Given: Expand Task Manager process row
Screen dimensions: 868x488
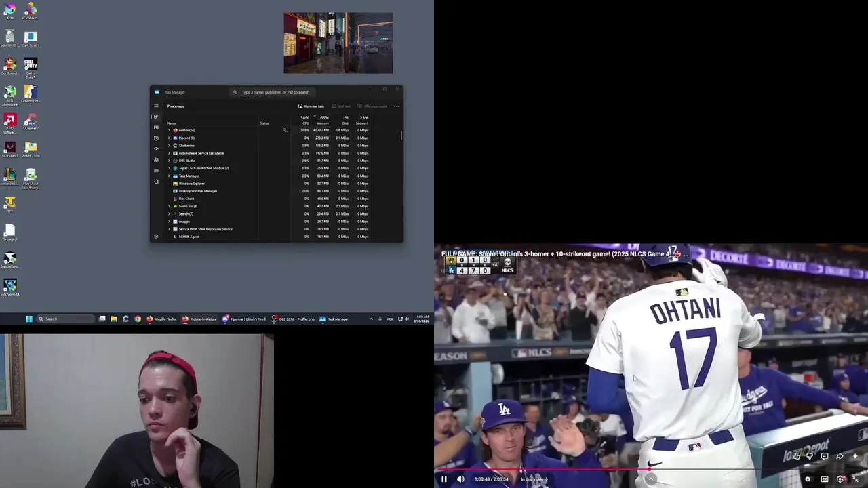Looking at the screenshot, I should [169, 176].
